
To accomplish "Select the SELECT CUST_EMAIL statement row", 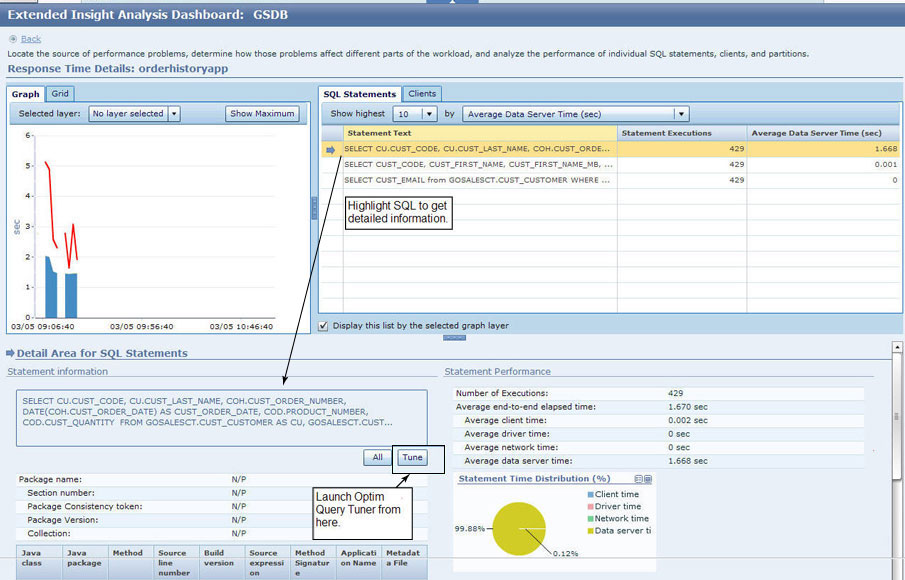I will 478,180.
